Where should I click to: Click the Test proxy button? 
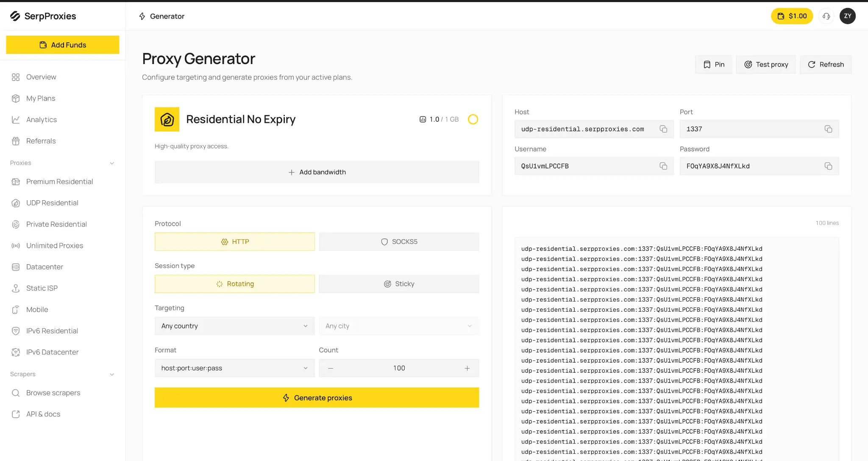(x=766, y=64)
